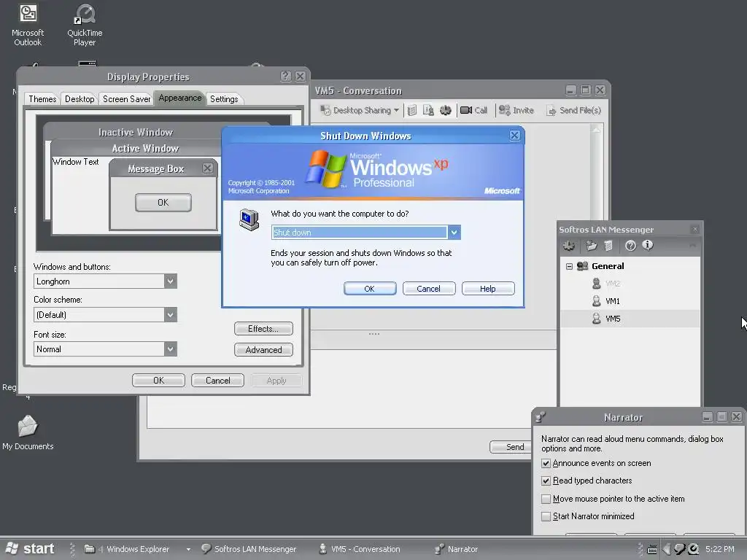Toggle Announce events on screen checkbox
This screenshot has width=747, height=560.
(x=546, y=463)
